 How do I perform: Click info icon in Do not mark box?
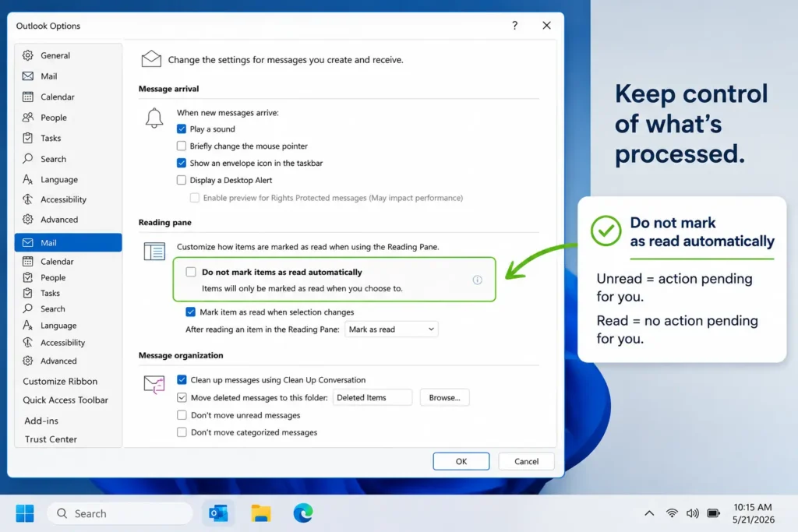pos(478,280)
